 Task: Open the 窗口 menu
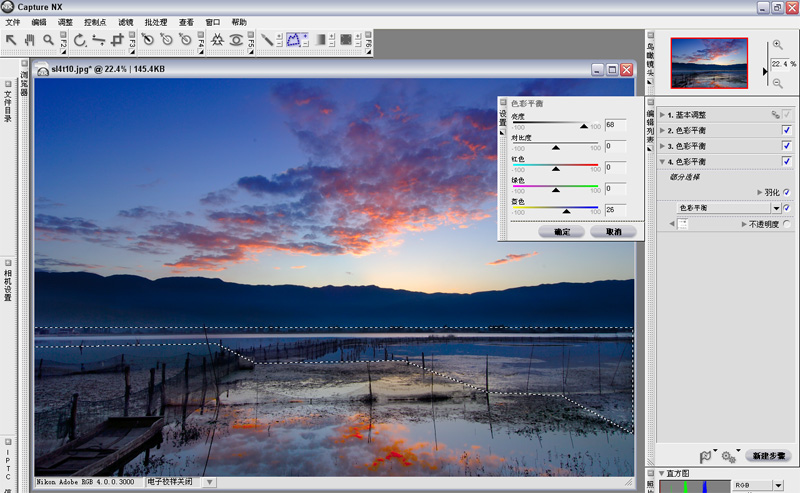click(213, 22)
